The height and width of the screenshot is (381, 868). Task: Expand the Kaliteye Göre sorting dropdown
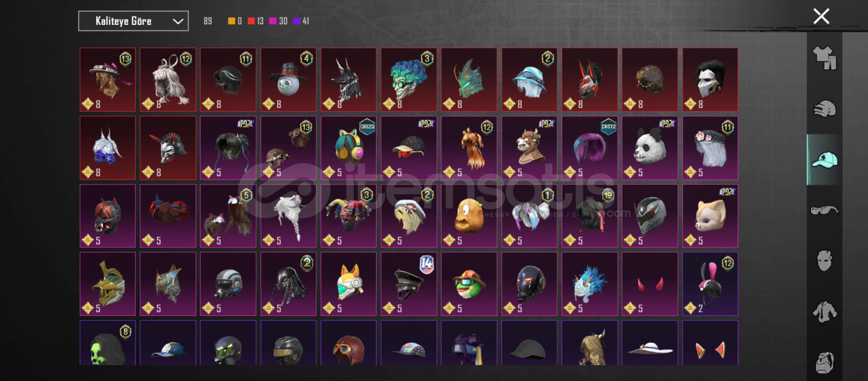coord(133,21)
